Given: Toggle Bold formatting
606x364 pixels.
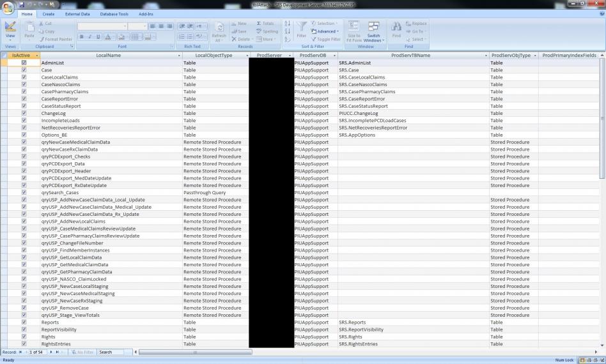Looking at the screenshot, I should point(82,37).
